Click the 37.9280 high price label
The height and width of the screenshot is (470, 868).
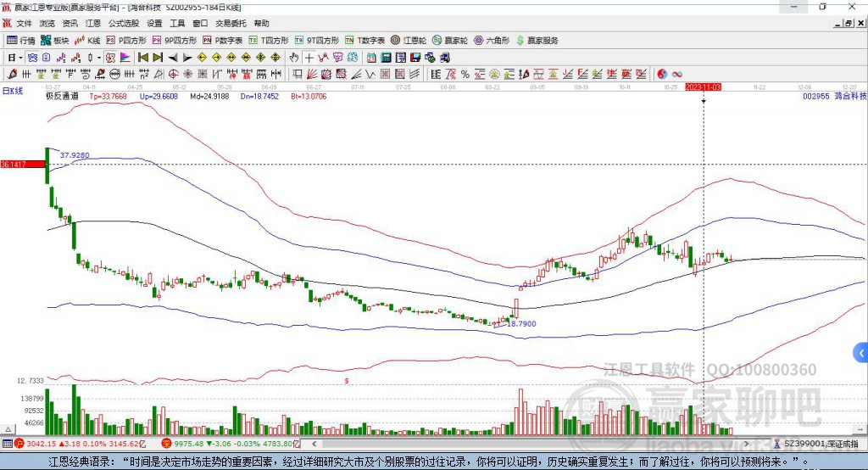coord(75,155)
